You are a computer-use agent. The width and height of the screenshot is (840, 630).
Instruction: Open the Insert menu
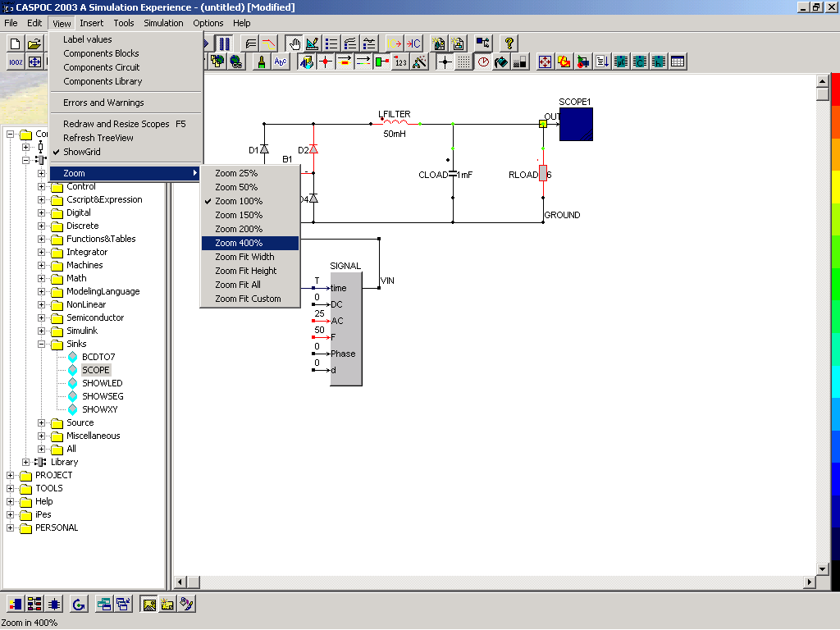click(92, 23)
